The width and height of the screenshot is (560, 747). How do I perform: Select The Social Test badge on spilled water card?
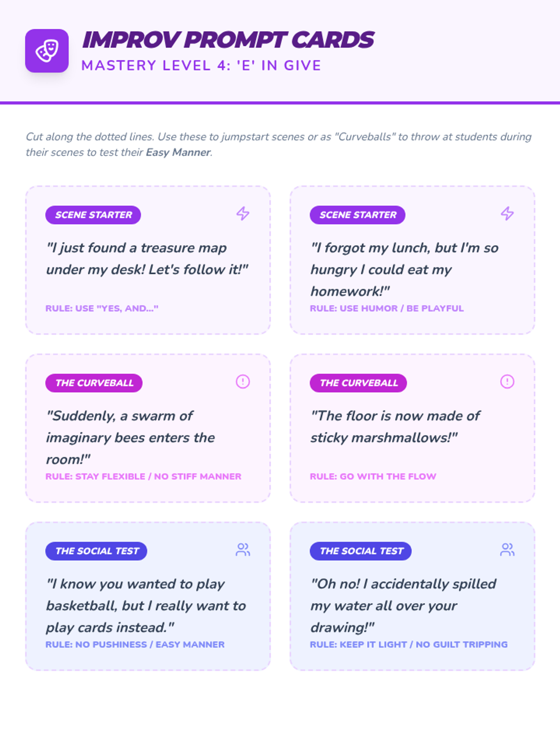coord(361,551)
